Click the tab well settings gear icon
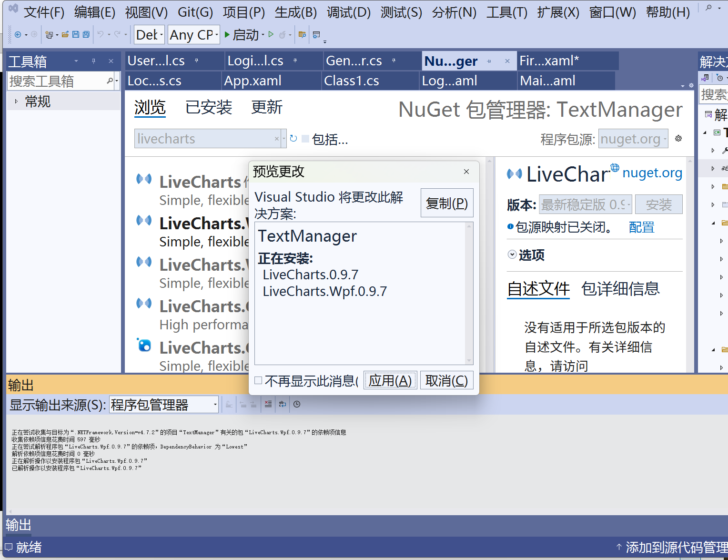Viewport: 728px width, 560px height. click(x=691, y=86)
